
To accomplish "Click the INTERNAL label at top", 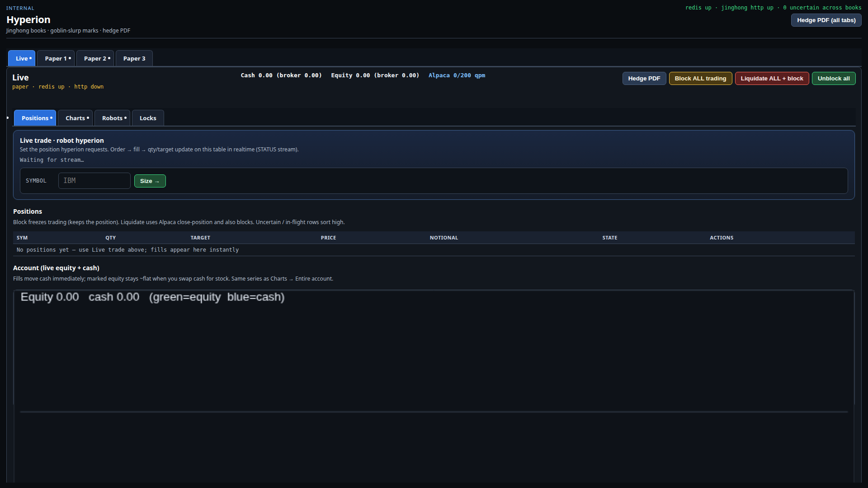I will point(20,8).
